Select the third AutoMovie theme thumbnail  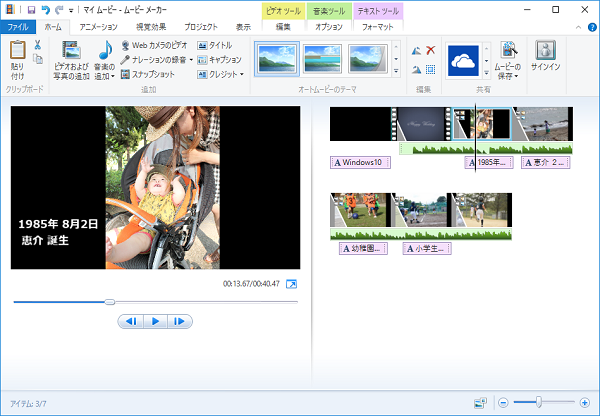(x=367, y=59)
